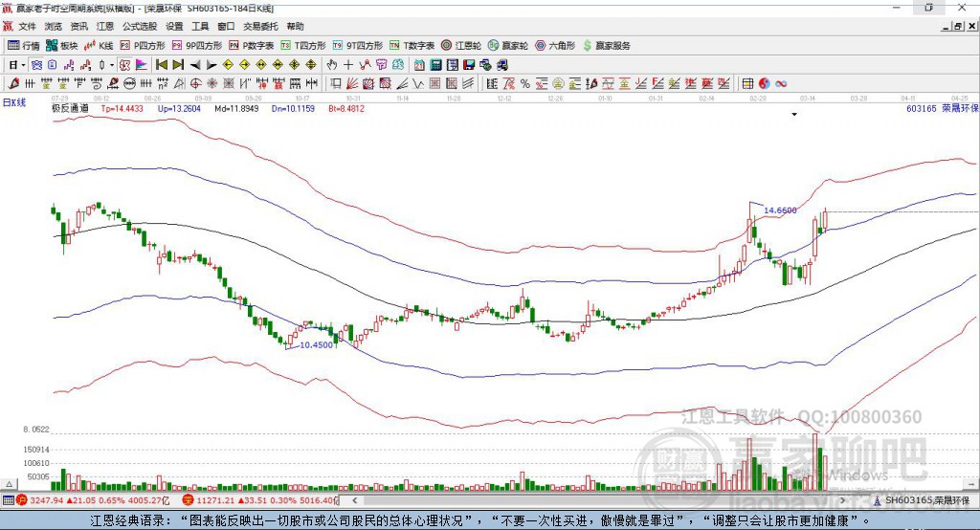The width and height of the screenshot is (980, 530).
Task: Click the calendar date icon
Action: (x=419, y=65)
